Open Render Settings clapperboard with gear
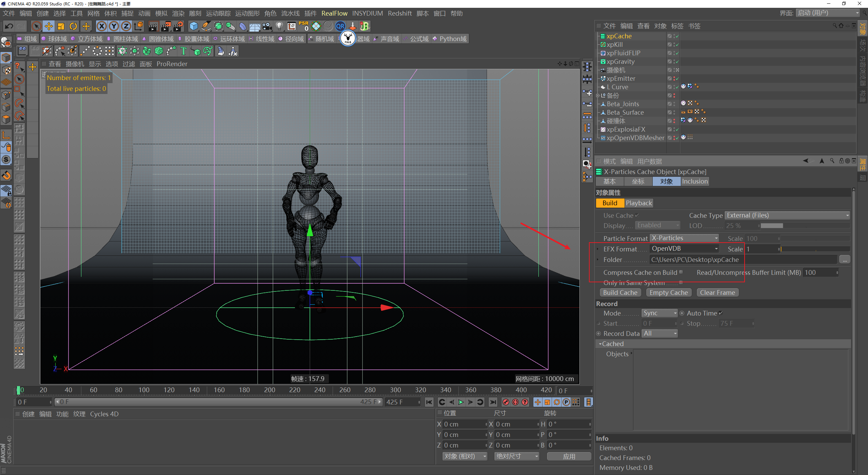 click(x=179, y=26)
